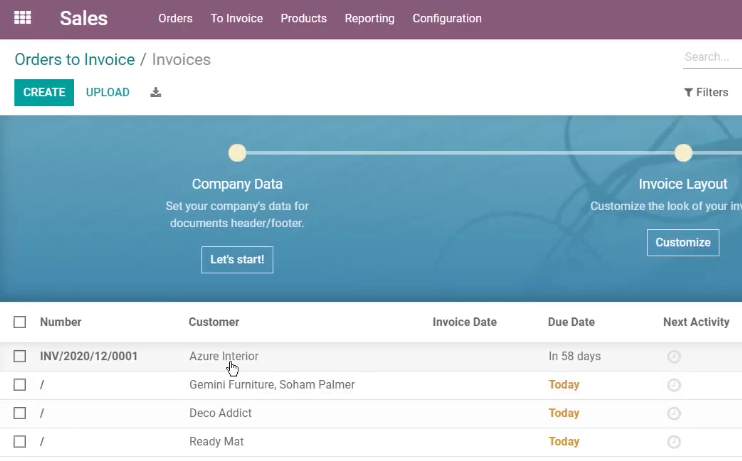This screenshot has height=461, width=742.
Task: Open the Reporting menu
Action: pos(370,18)
